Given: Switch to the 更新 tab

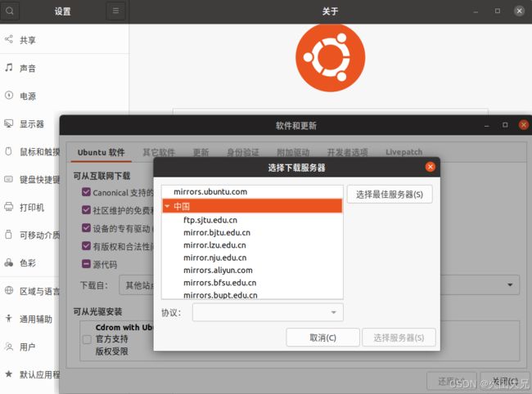Looking at the screenshot, I should point(201,153).
